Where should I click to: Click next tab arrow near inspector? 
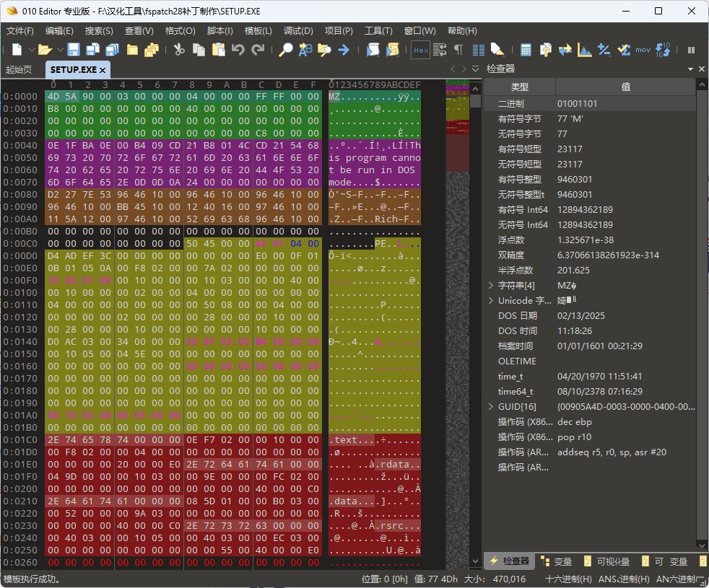464,69
